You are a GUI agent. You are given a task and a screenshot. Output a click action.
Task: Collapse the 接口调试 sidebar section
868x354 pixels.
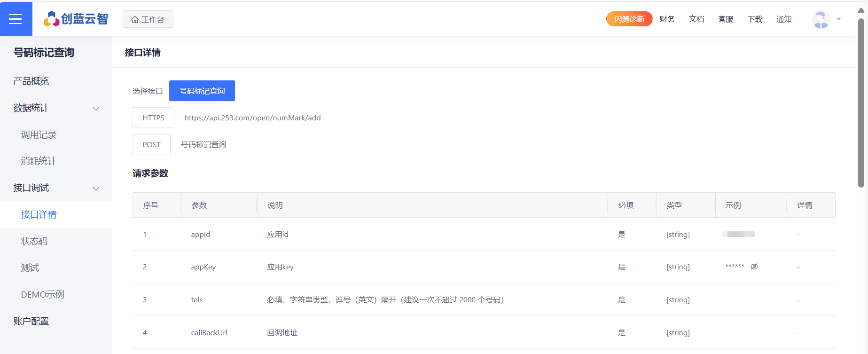point(96,188)
